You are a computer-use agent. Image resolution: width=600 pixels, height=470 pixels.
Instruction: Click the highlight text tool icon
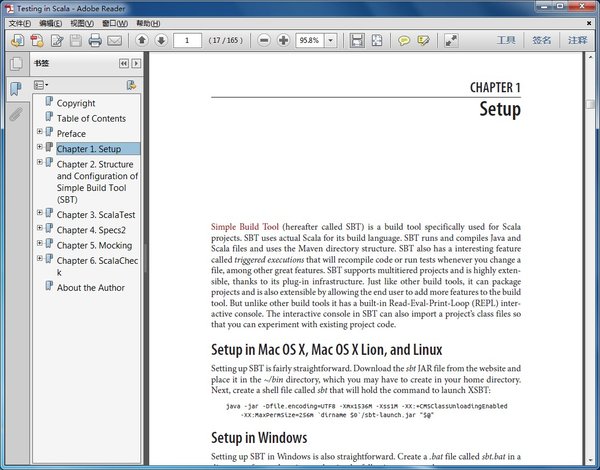tap(423, 40)
